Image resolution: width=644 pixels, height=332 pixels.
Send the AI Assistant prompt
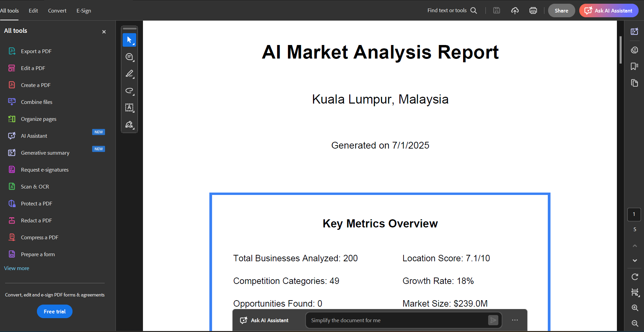[x=493, y=320]
